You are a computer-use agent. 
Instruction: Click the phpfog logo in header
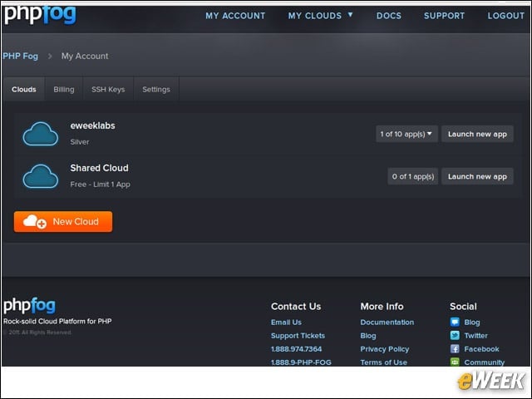pos(40,15)
